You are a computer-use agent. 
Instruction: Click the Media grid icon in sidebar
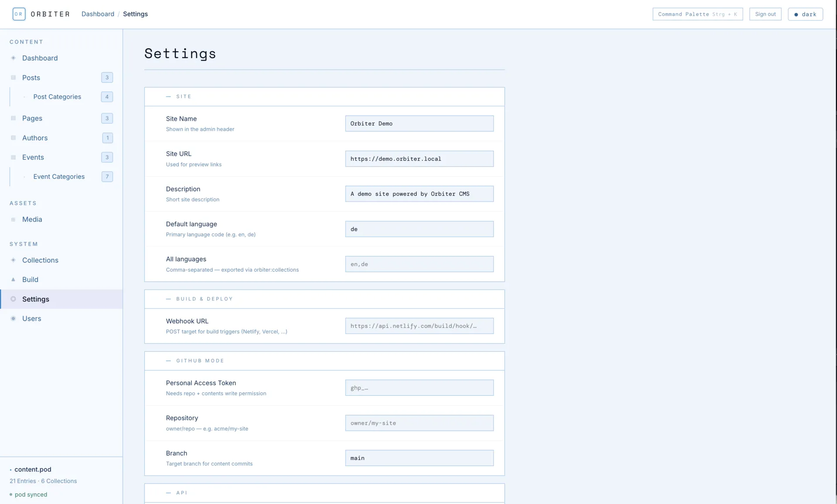(x=13, y=220)
